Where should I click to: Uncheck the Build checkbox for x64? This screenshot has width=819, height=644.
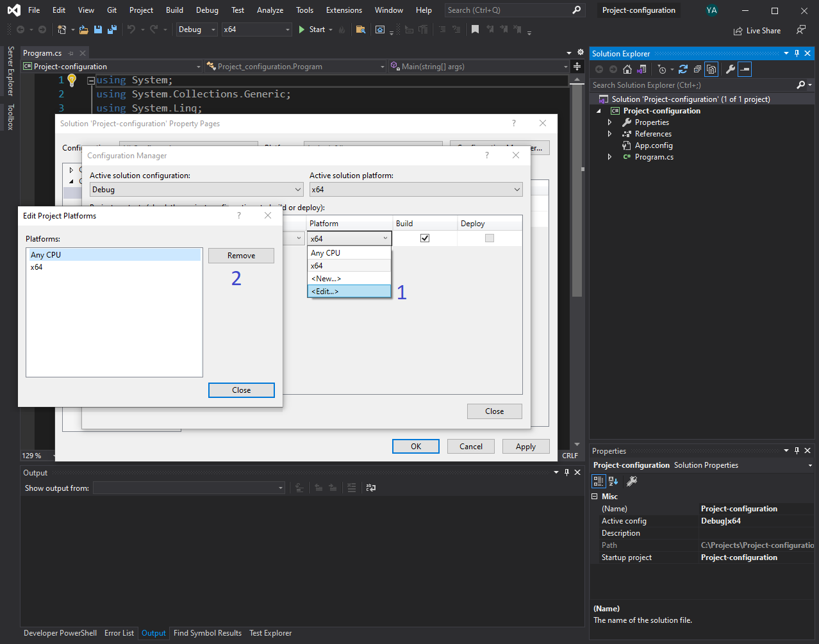click(425, 238)
